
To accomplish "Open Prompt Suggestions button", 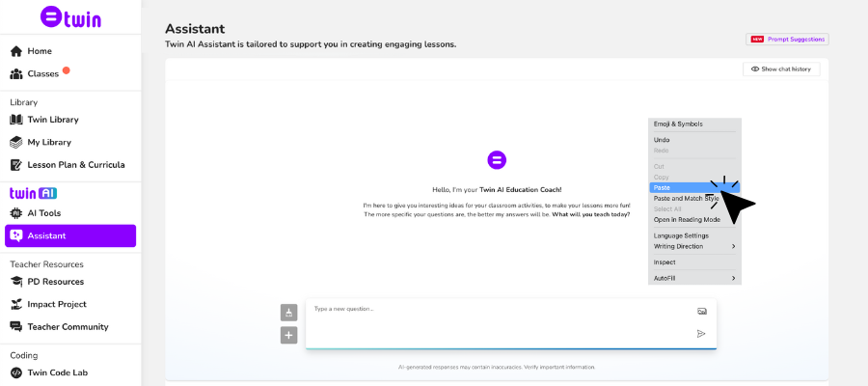I will pos(787,40).
